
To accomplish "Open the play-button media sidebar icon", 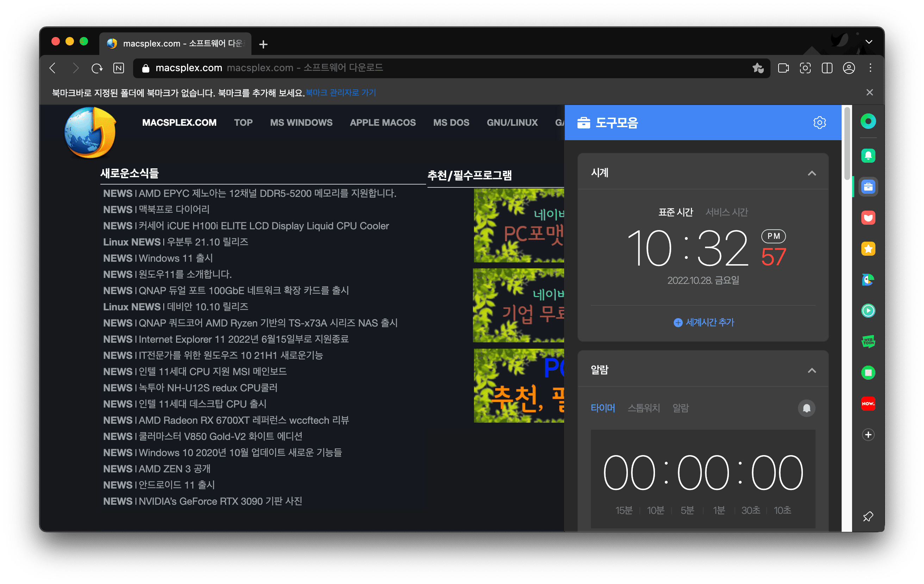I will click(x=868, y=310).
